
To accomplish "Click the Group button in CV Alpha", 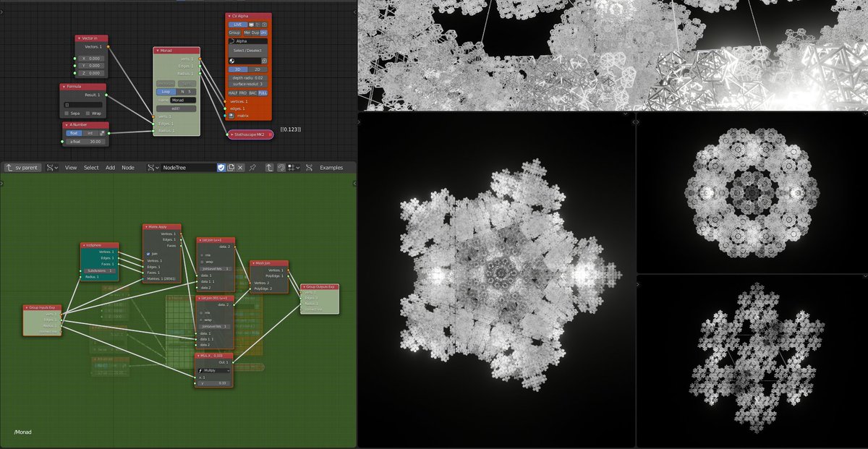I will (234, 33).
